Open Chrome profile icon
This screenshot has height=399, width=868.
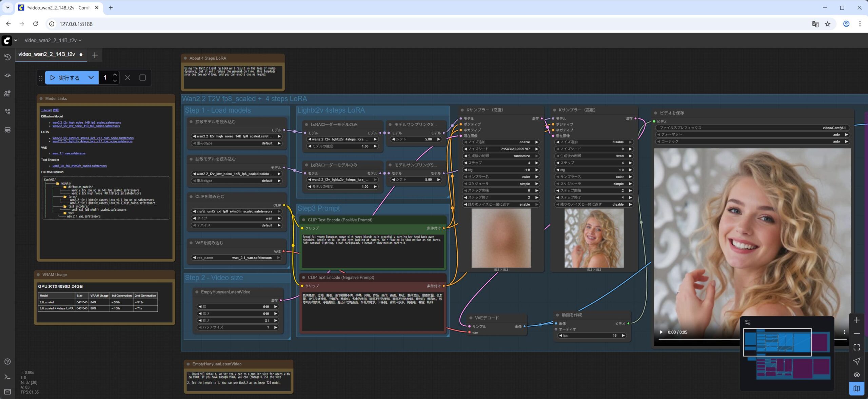(x=846, y=24)
